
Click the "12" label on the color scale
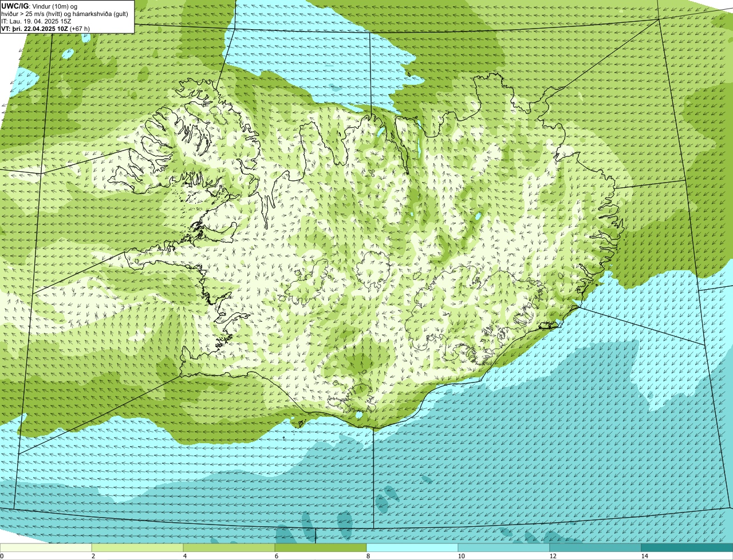(553, 556)
